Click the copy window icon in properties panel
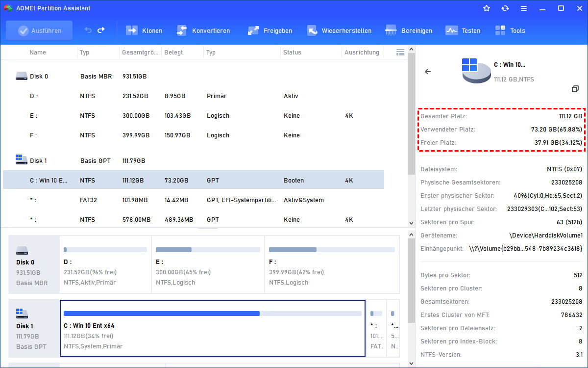Screen dimensions: 588x368 click(575, 89)
